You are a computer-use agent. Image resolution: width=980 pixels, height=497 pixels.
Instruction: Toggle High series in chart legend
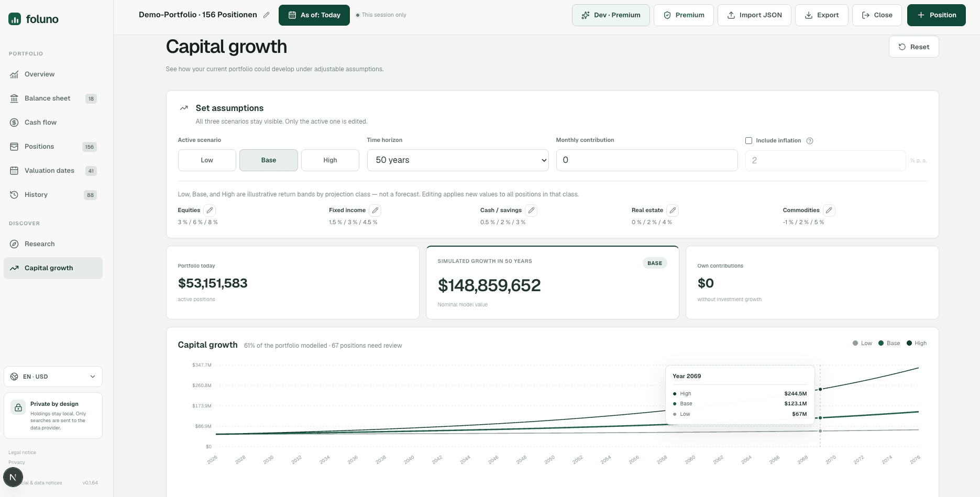click(x=917, y=344)
